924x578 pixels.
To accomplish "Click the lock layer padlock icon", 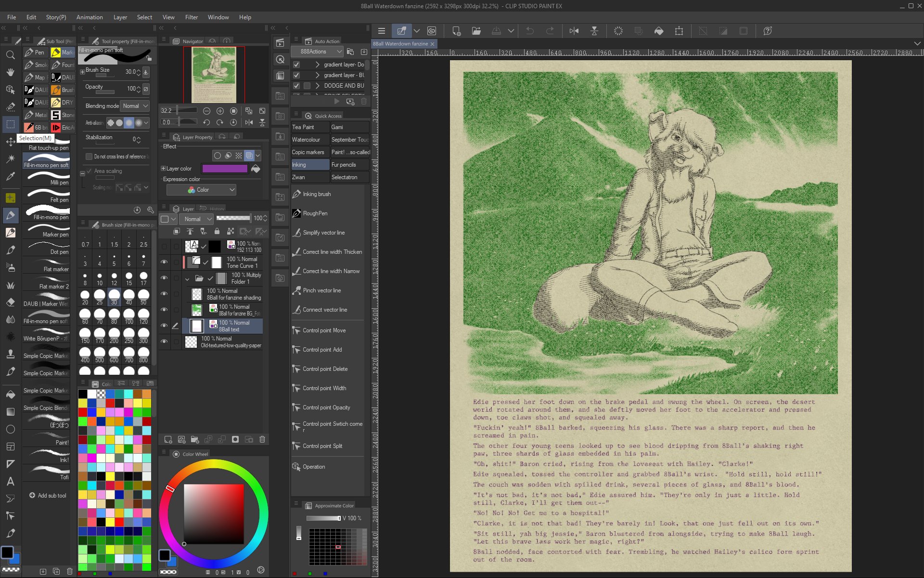I will [x=217, y=232].
